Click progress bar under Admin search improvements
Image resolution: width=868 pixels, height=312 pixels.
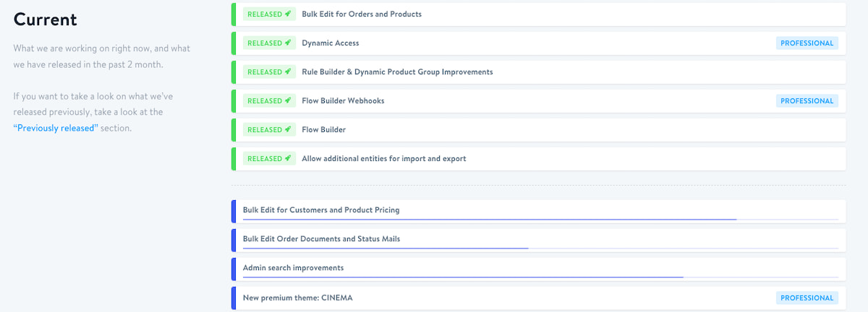pyautogui.click(x=463, y=277)
